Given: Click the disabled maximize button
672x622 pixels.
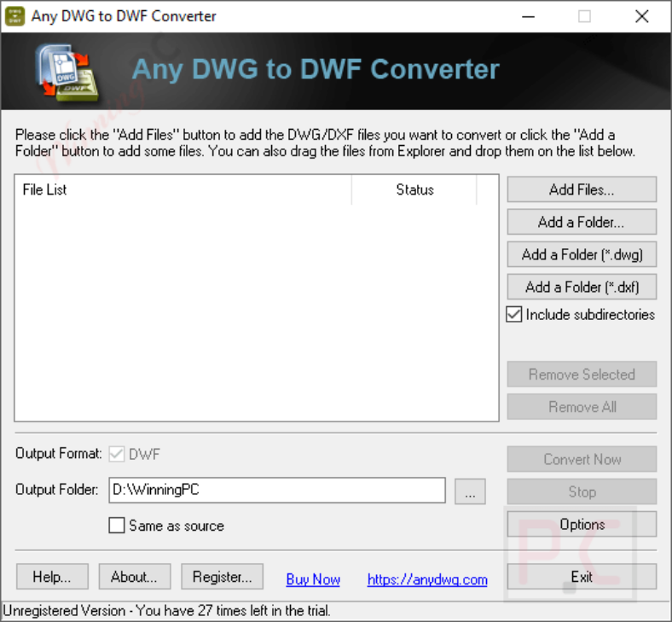Looking at the screenshot, I should point(584,16).
